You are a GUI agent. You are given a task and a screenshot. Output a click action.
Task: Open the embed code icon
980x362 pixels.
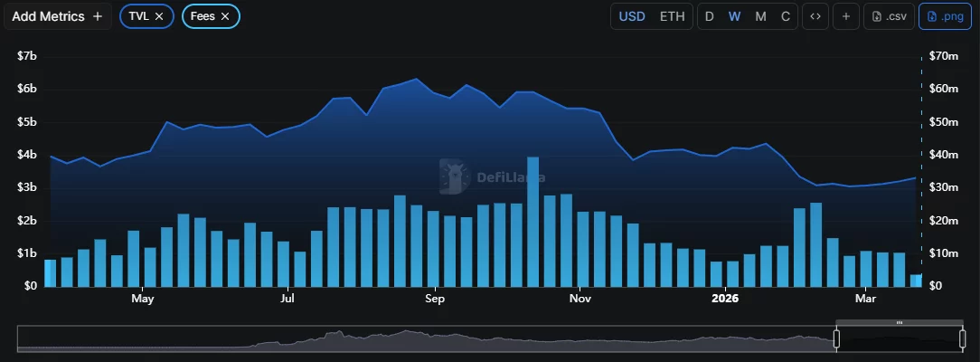click(815, 16)
